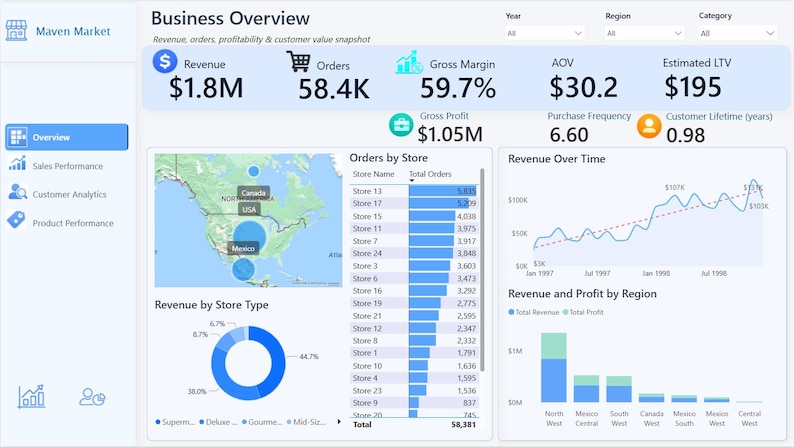
Task: Click the shopping cart Orders icon
Action: tap(298, 61)
